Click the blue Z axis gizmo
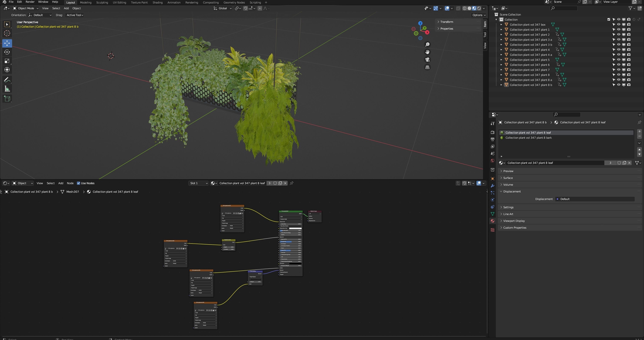The width and height of the screenshot is (644, 340). click(x=420, y=23)
